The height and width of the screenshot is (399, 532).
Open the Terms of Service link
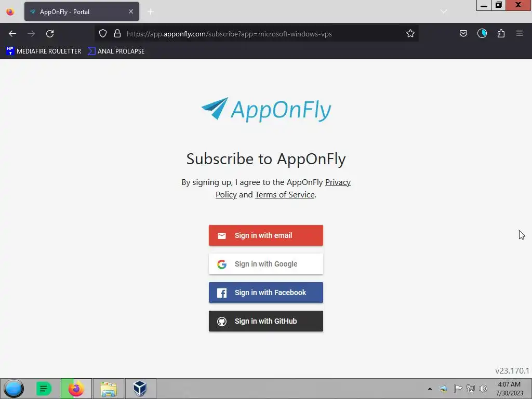285,194
